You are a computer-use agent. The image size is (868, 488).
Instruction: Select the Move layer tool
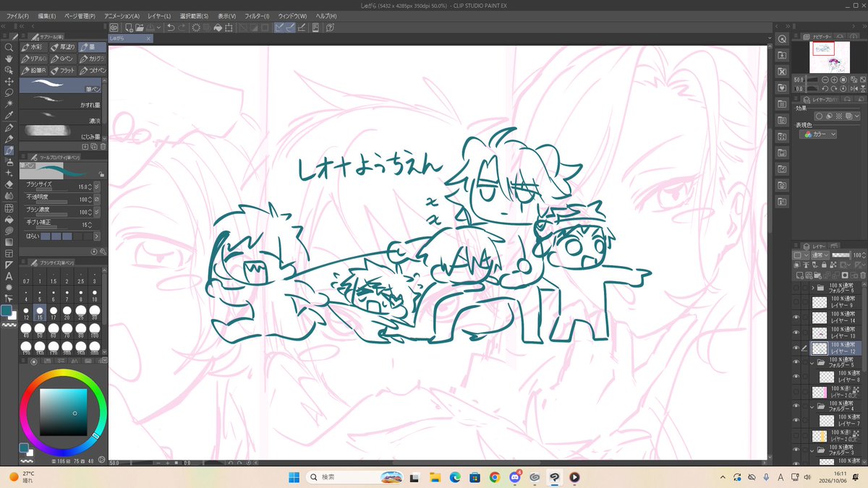coord(9,82)
